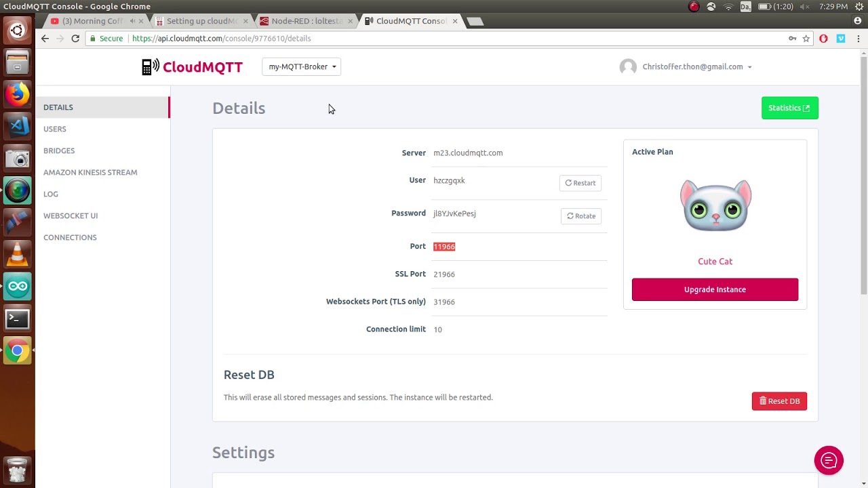The height and width of the screenshot is (488, 868).
Task: Open the Christoffer.thon@gmail.com account menu
Action: (x=696, y=66)
